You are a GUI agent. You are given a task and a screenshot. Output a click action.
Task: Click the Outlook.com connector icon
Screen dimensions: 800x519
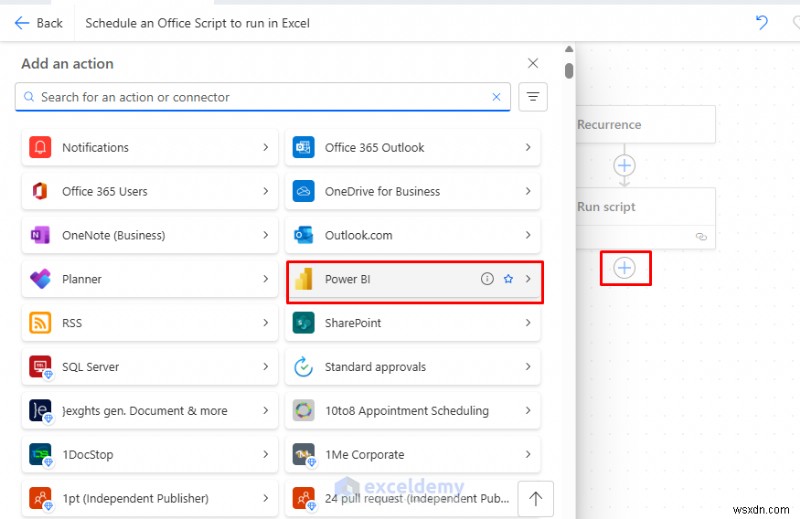pyautogui.click(x=303, y=235)
